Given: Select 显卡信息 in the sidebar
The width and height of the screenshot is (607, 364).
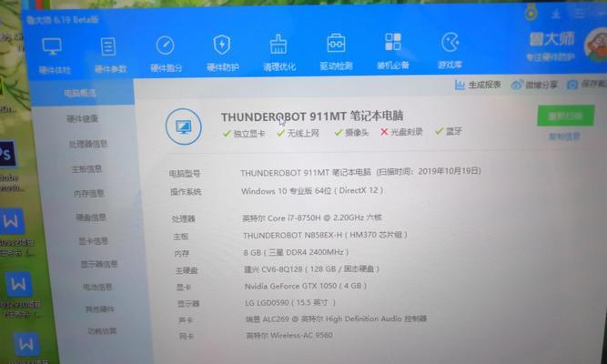Looking at the screenshot, I should point(94,241).
